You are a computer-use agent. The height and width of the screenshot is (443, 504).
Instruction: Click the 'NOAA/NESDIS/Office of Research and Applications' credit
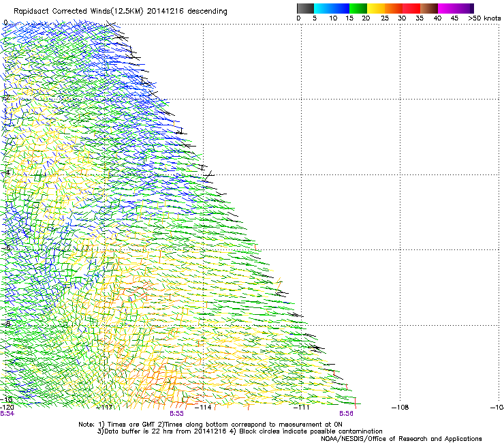[x=401, y=439]
